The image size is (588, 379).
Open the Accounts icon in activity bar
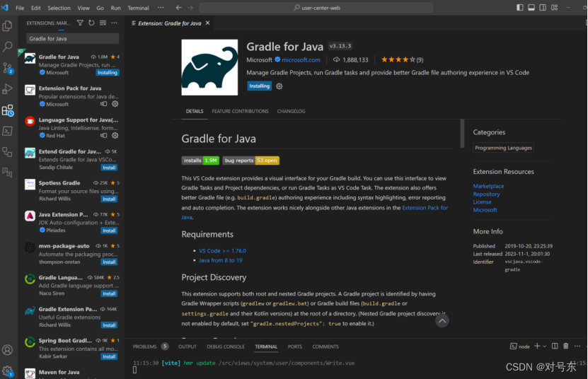pyautogui.click(x=7, y=350)
